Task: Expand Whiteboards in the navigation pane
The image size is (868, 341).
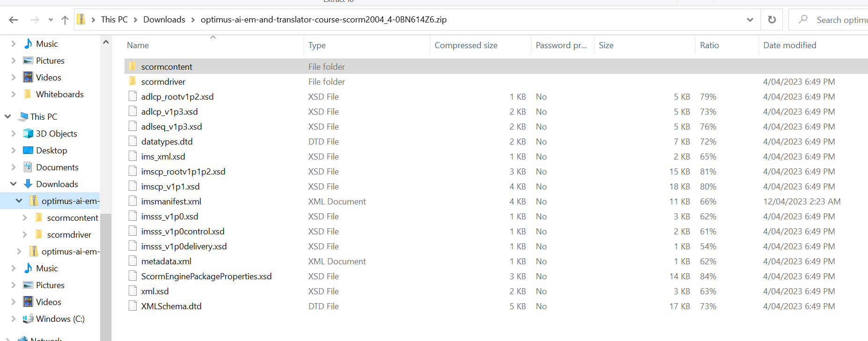Action: pos(13,94)
